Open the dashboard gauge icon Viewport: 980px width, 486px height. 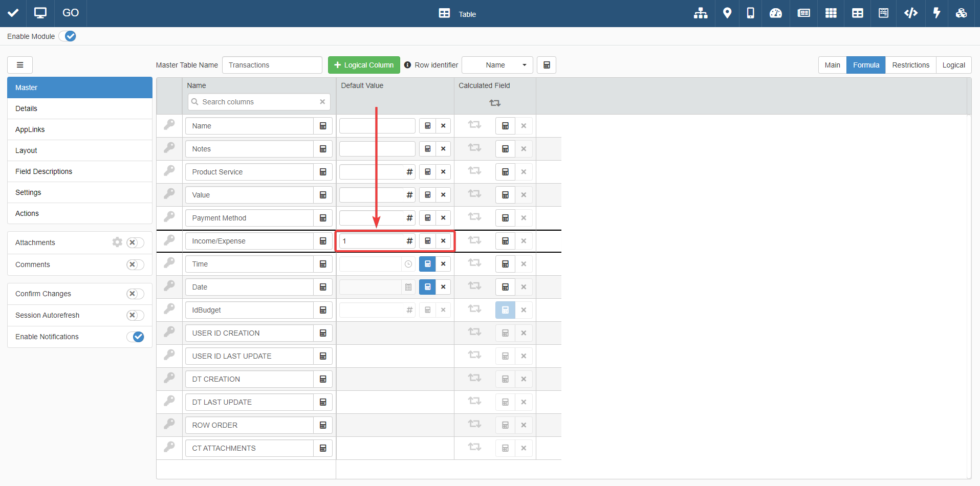point(775,13)
